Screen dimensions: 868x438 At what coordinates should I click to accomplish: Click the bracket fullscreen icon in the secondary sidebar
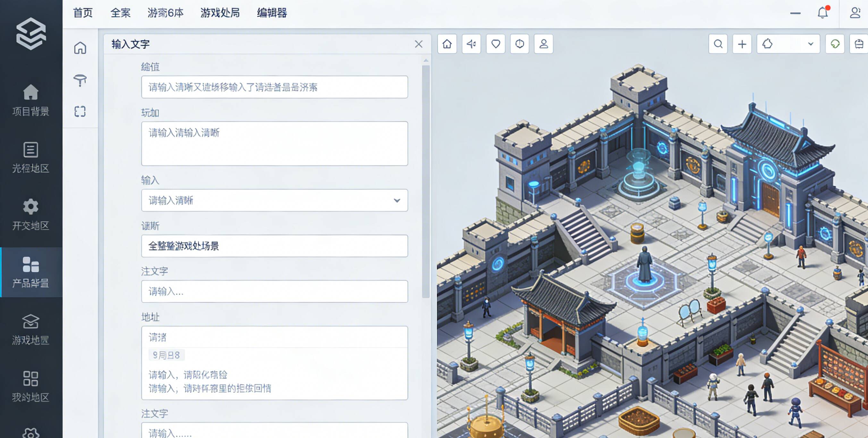click(80, 112)
